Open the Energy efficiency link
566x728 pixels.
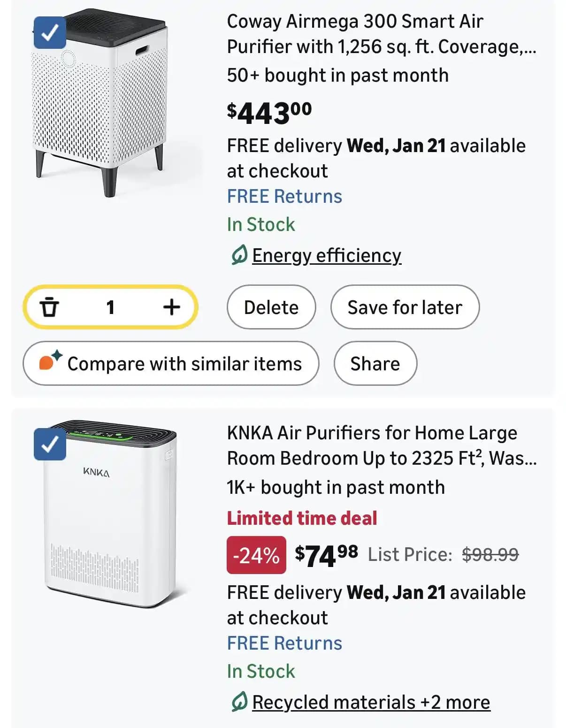point(327,255)
